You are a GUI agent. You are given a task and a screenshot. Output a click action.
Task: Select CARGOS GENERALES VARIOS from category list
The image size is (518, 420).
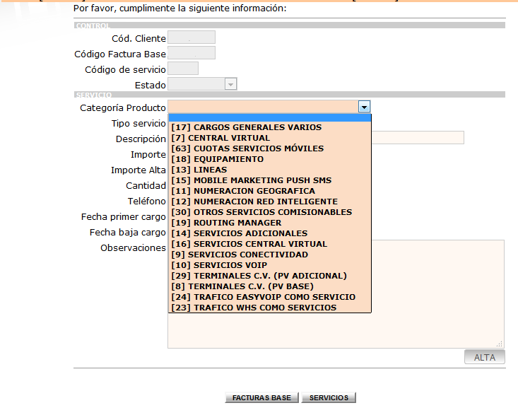(x=270, y=127)
